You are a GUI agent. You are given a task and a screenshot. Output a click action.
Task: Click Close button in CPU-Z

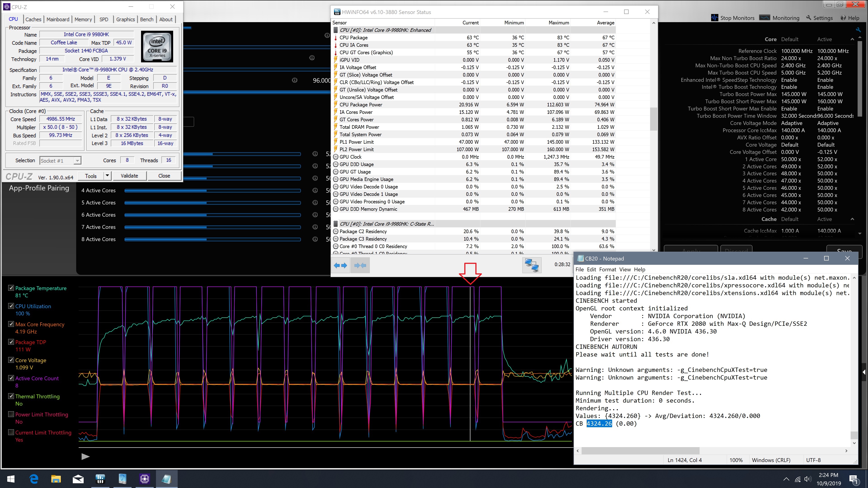[164, 176]
